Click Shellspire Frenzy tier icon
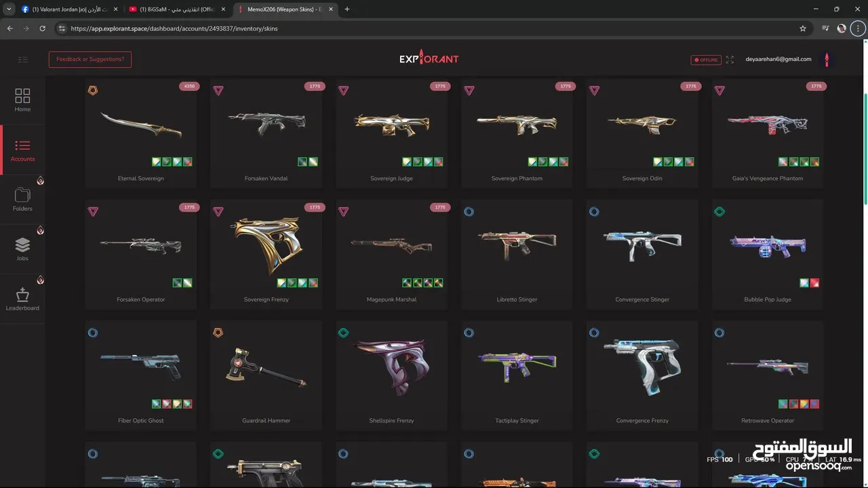The image size is (868, 488). click(343, 333)
